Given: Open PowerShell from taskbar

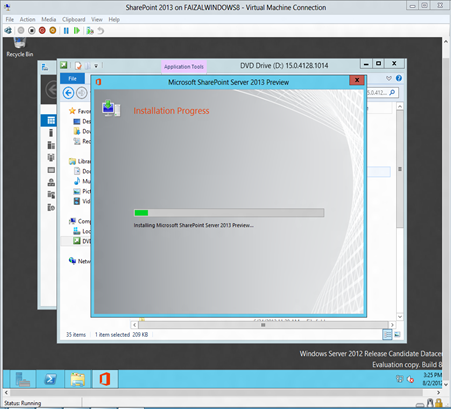Looking at the screenshot, I should click(x=50, y=379).
